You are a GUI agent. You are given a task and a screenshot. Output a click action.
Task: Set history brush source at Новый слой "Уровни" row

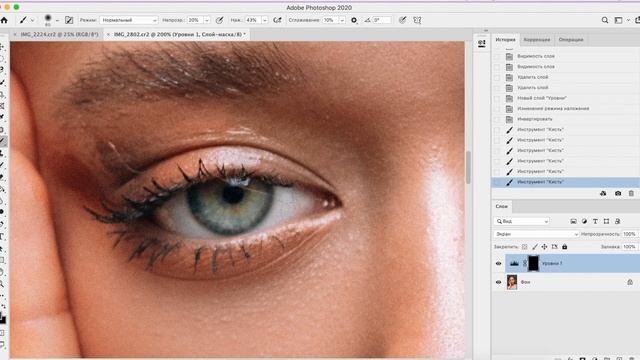pyautogui.click(x=497, y=98)
